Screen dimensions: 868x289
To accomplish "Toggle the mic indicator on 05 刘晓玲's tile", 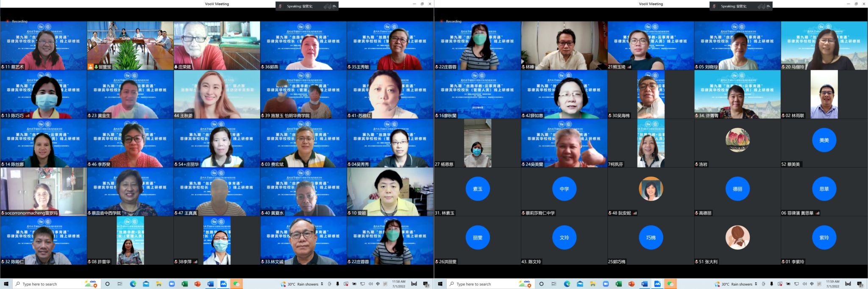I will click(697, 67).
